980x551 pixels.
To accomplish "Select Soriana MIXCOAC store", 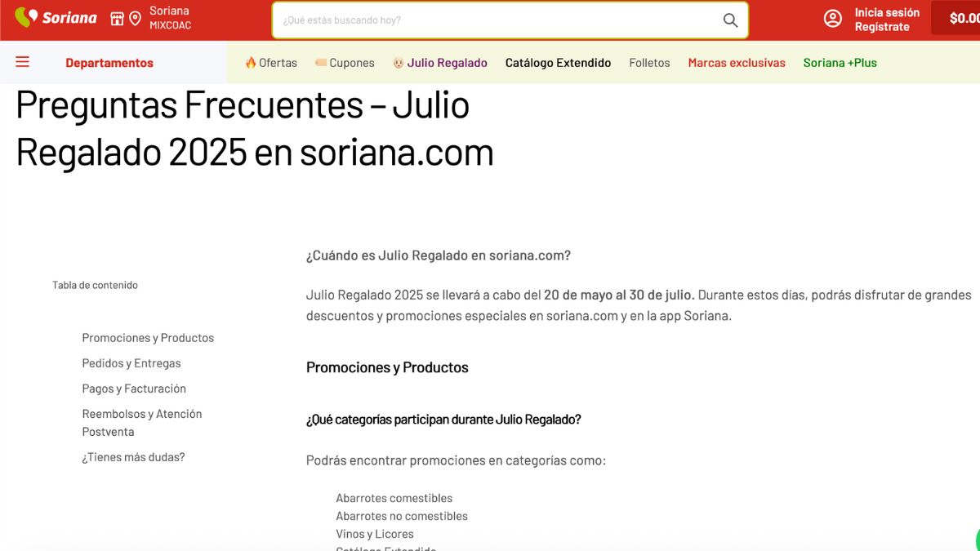I will (x=170, y=18).
